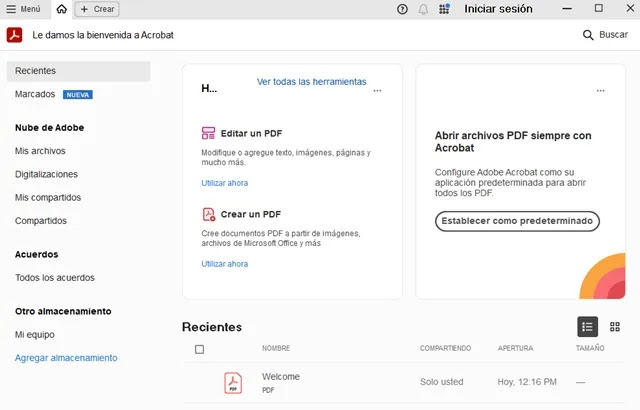Click the Crear un PDF title
The image size is (640, 410).
(x=251, y=214)
